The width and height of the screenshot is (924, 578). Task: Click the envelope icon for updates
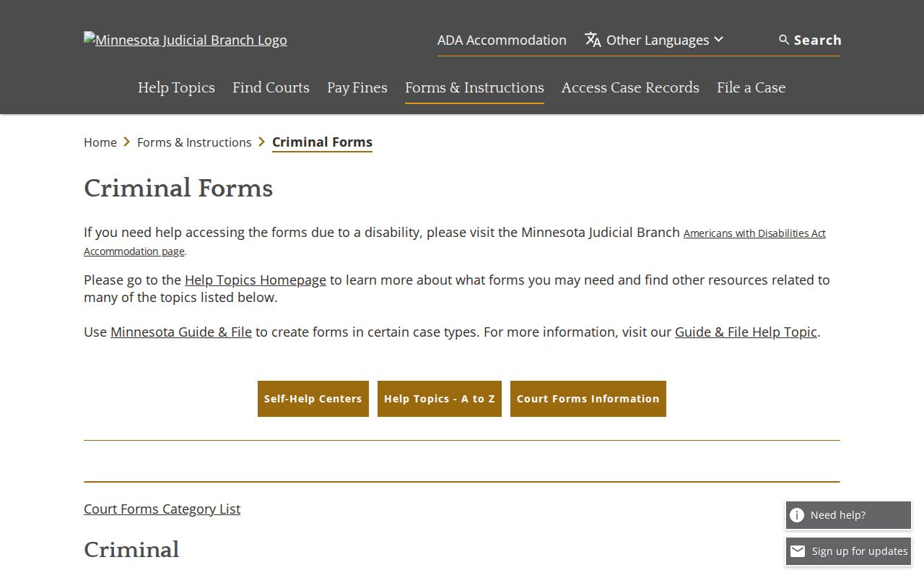pos(798,551)
